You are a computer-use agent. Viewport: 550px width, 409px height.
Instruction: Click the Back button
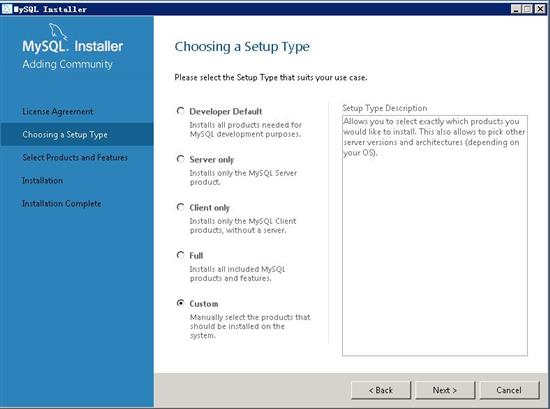(x=381, y=390)
